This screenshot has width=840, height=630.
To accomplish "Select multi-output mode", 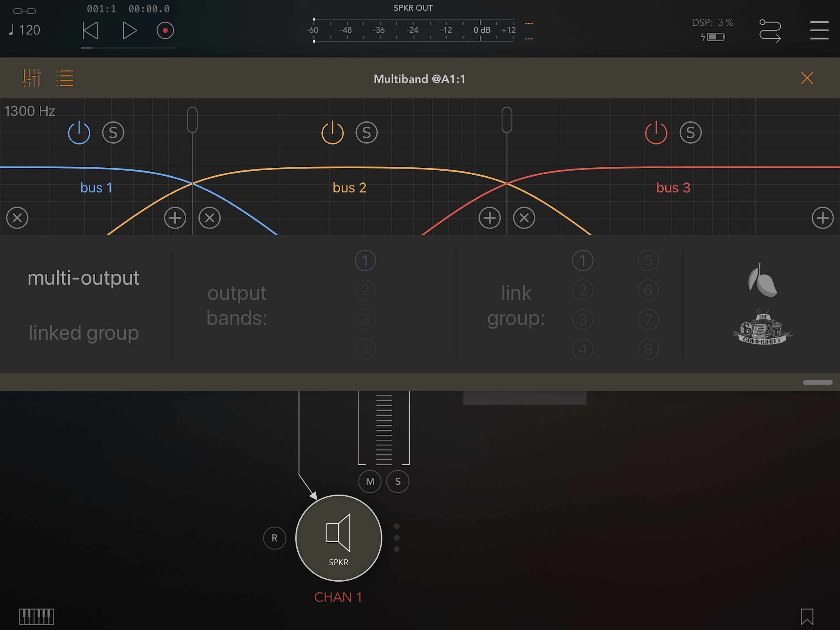I will pos(83,278).
